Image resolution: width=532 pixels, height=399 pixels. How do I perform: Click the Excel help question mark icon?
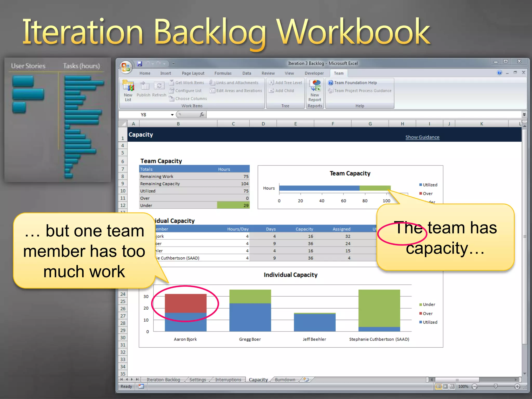point(499,73)
